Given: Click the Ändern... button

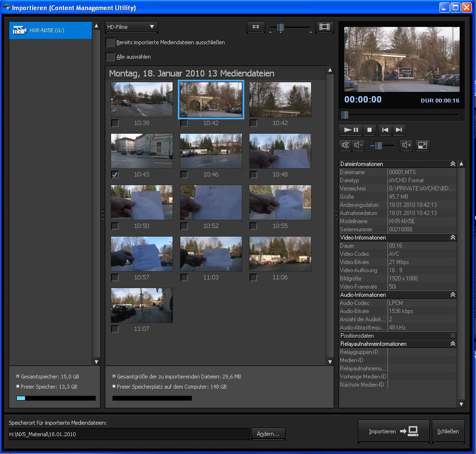Looking at the screenshot, I should pos(268,434).
